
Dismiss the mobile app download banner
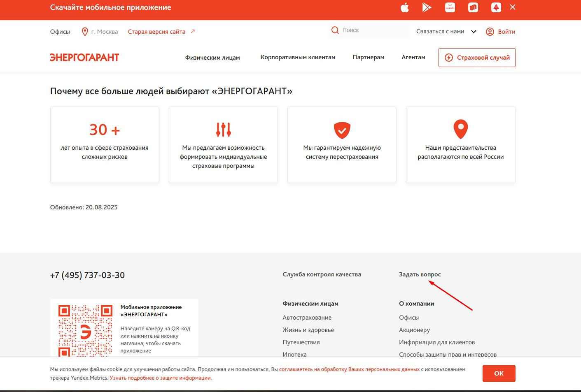tap(513, 7)
